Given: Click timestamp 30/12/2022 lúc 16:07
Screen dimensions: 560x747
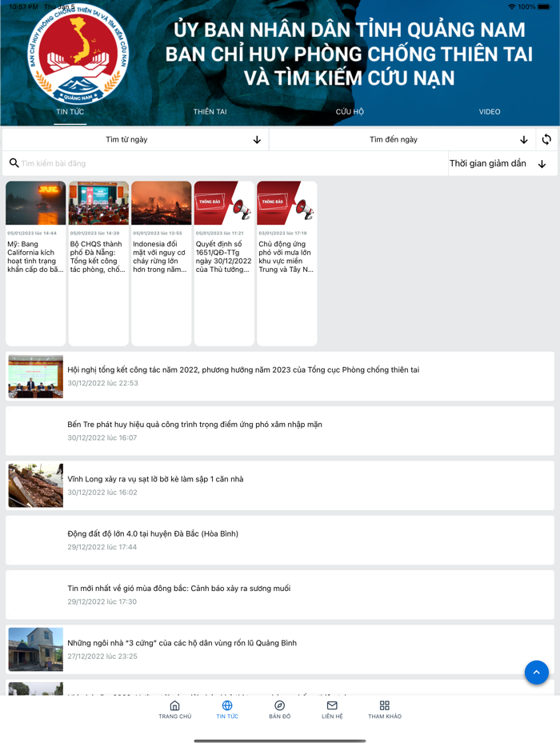Looking at the screenshot, I should [x=102, y=437].
